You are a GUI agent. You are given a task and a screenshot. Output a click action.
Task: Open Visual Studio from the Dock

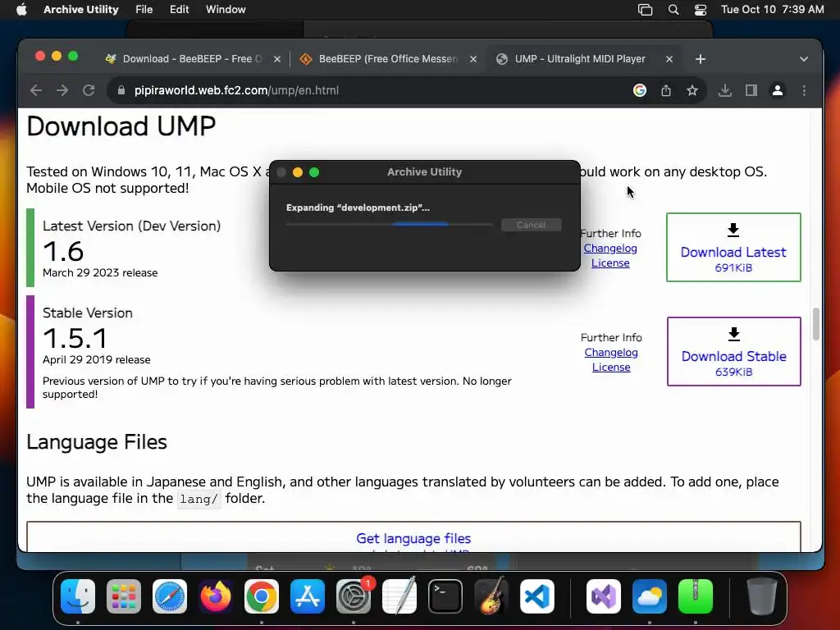(604, 596)
